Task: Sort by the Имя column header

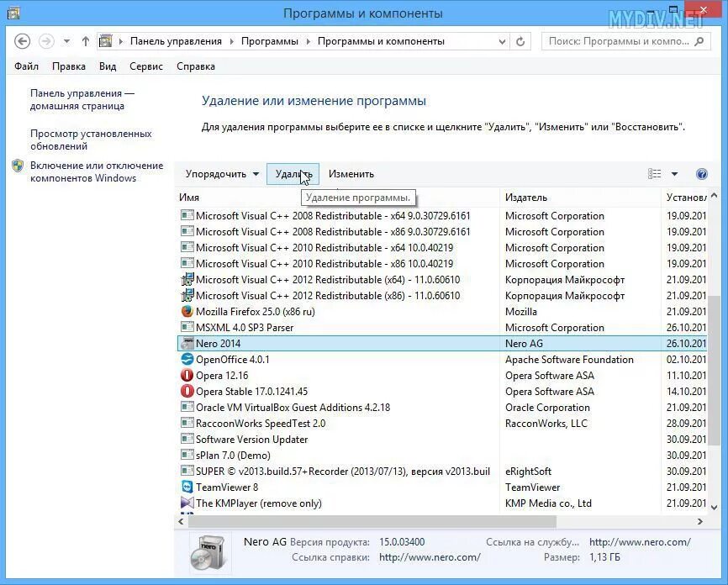Action: 189,198
